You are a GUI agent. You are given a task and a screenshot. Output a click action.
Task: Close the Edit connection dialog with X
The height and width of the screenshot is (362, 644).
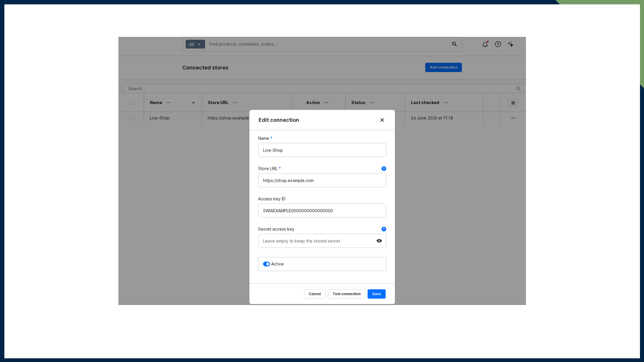point(382,120)
